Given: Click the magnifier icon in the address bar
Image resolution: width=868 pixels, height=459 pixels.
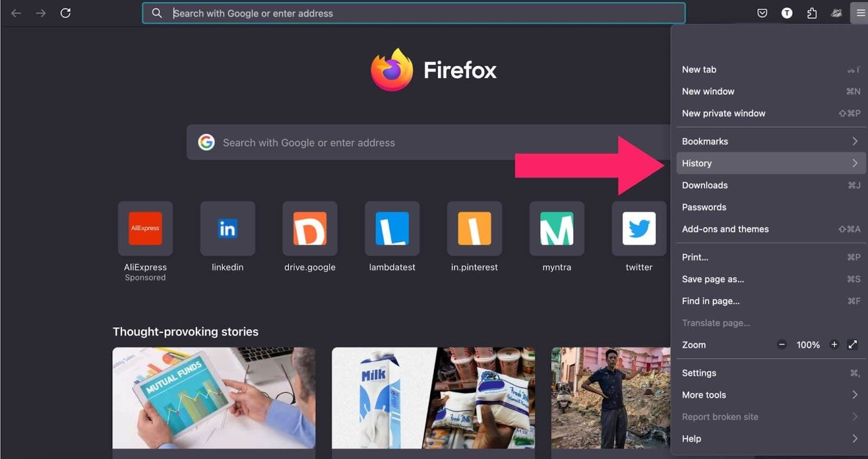Looking at the screenshot, I should pyautogui.click(x=157, y=13).
